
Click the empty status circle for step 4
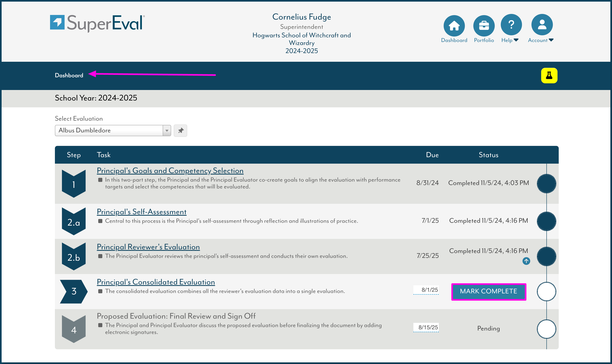tap(546, 329)
